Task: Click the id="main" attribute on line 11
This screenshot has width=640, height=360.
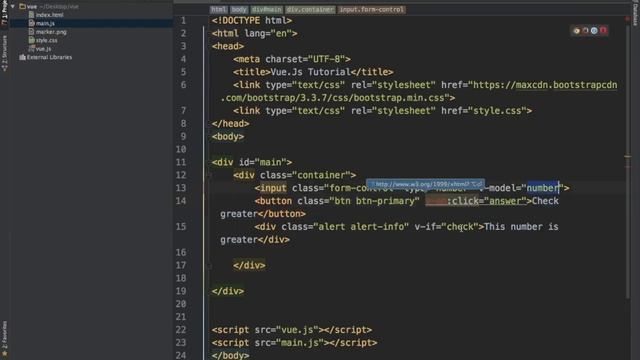Action: point(262,162)
